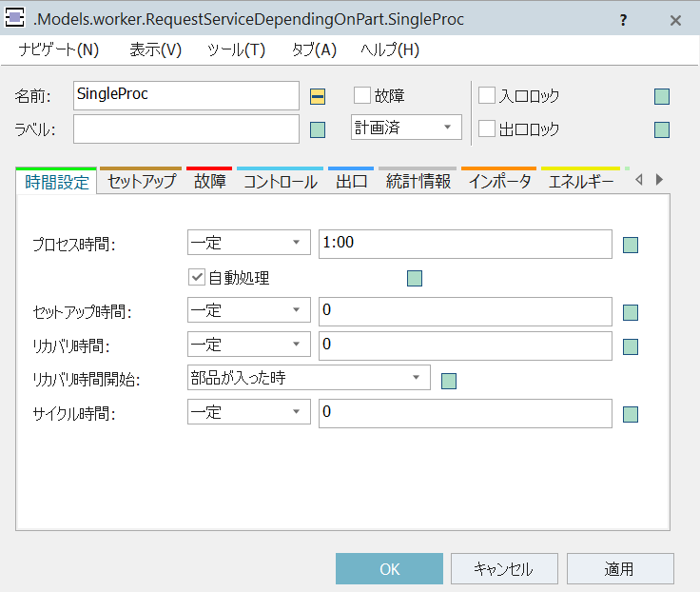Toggle inheritance square for サイクル時間 row
The height and width of the screenshot is (592, 700).
[x=631, y=415]
